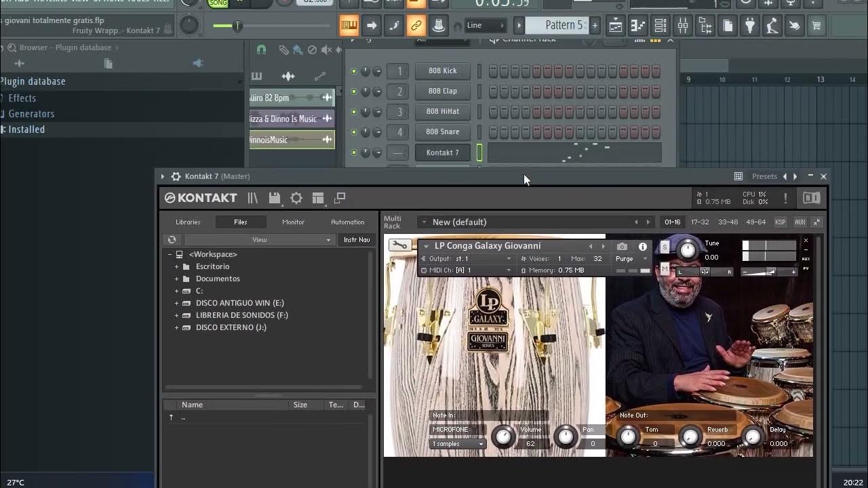This screenshot has width=868, height=488.
Task: Open the Mixer view icon
Action: point(683,26)
